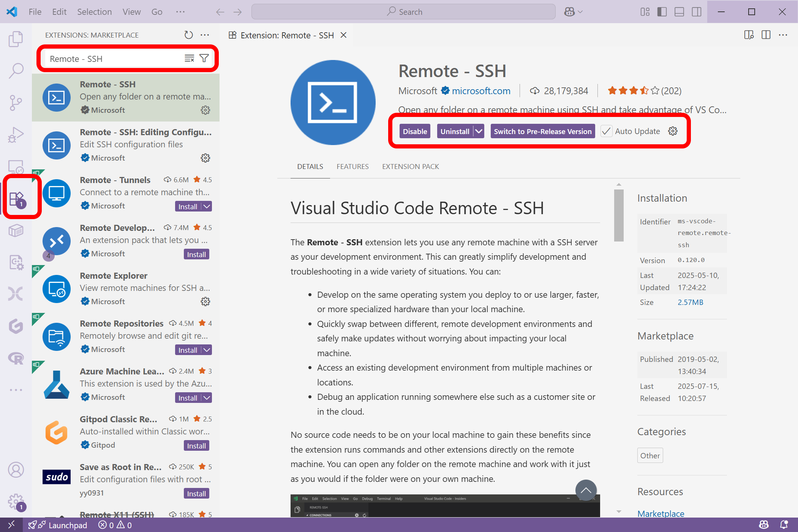Viewport: 798px width, 532px height.
Task: Open the Search view in activity bar
Action: [16, 70]
